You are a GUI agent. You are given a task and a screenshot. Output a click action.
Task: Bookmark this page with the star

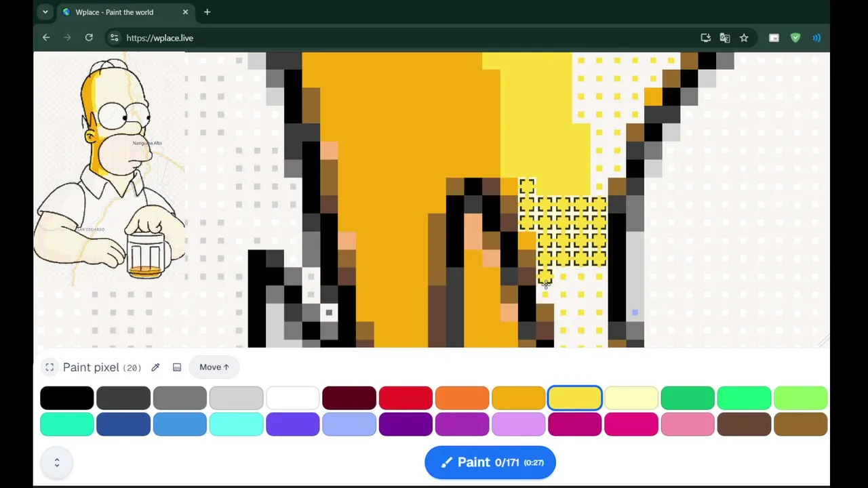[x=744, y=38]
